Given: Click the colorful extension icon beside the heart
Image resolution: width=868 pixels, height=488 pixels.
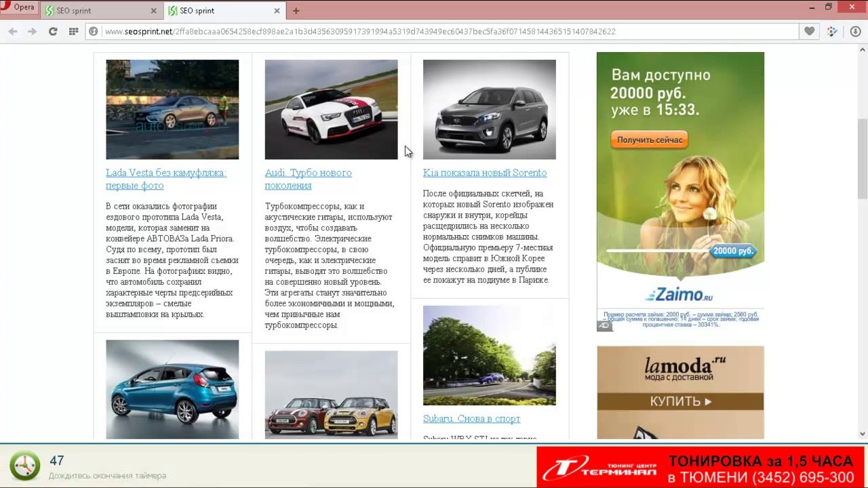Looking at the screenshot, I should click(832, 31).
